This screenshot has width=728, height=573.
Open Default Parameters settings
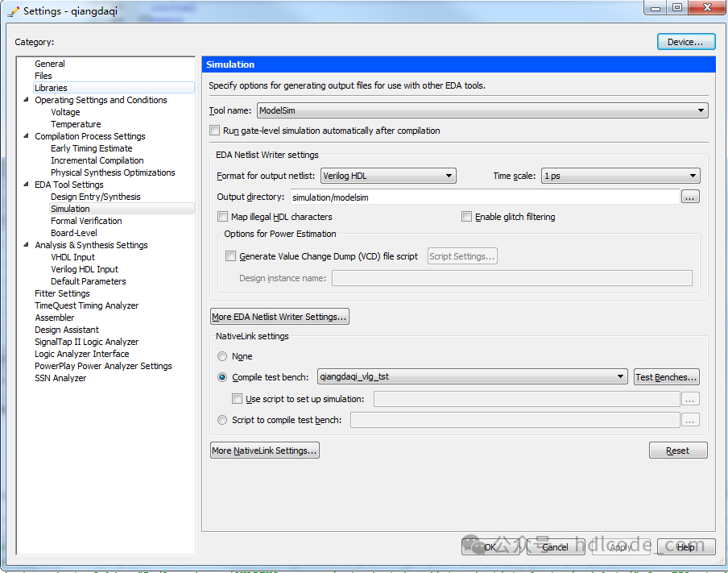[x=89, y=281]
